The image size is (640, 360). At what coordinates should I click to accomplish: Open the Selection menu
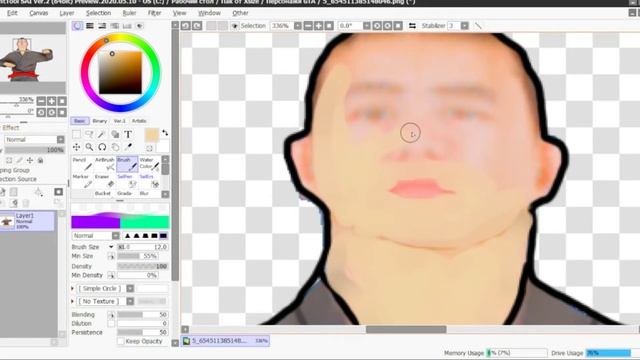click(98, 13)
